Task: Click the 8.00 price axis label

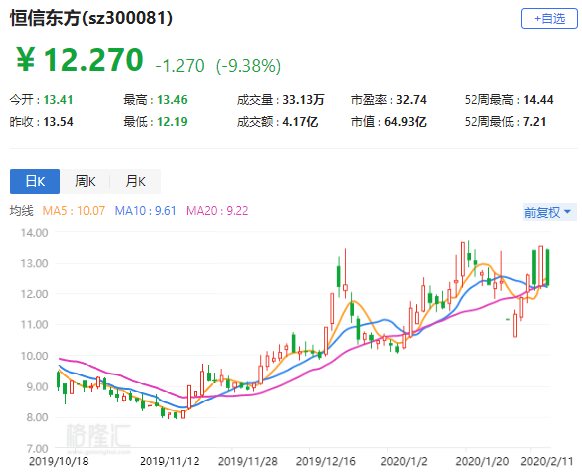Action: tap(37, 417)
